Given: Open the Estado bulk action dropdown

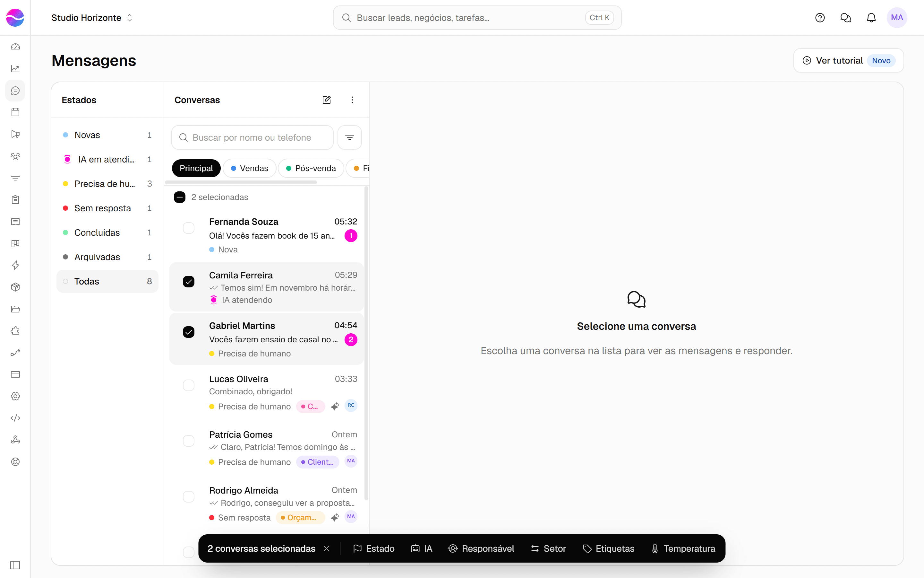Looking at the screenshot, I should tap(373, 548).
